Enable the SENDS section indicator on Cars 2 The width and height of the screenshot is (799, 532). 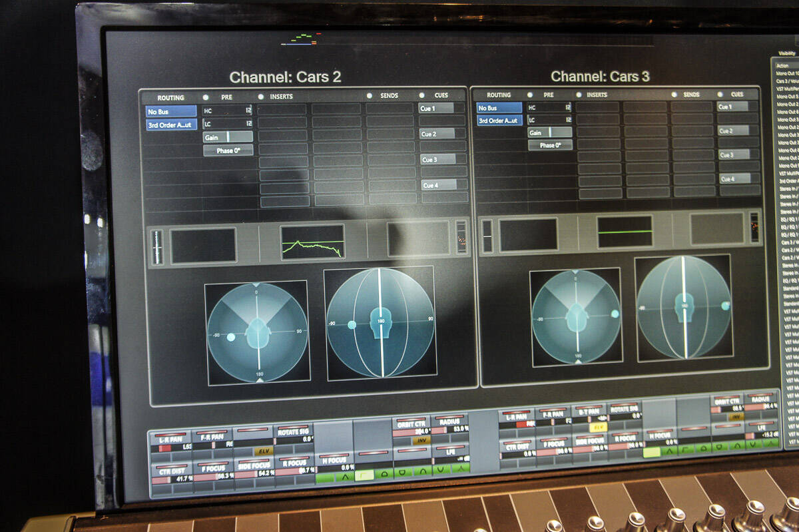click(x=370, y=96)
